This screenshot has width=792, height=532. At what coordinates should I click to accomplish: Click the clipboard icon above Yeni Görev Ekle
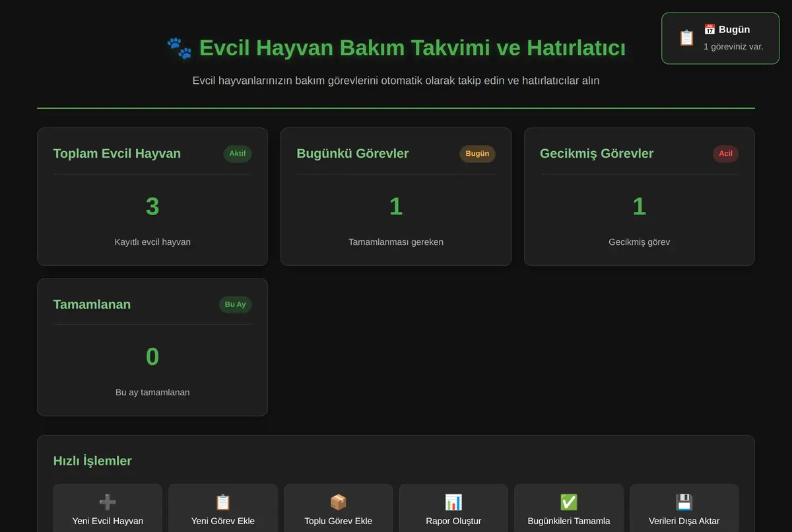click(x=223, y=502)
